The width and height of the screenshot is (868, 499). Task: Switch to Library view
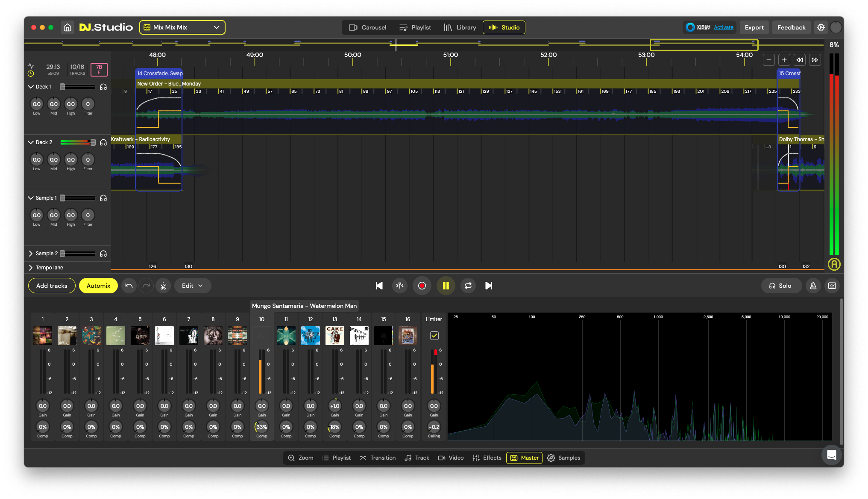460,27
